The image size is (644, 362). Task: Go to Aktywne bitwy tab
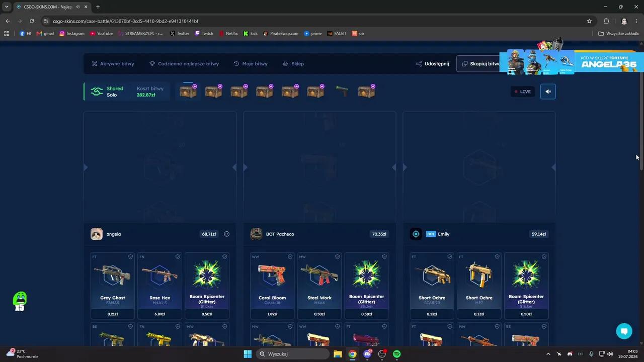point(113,64)
